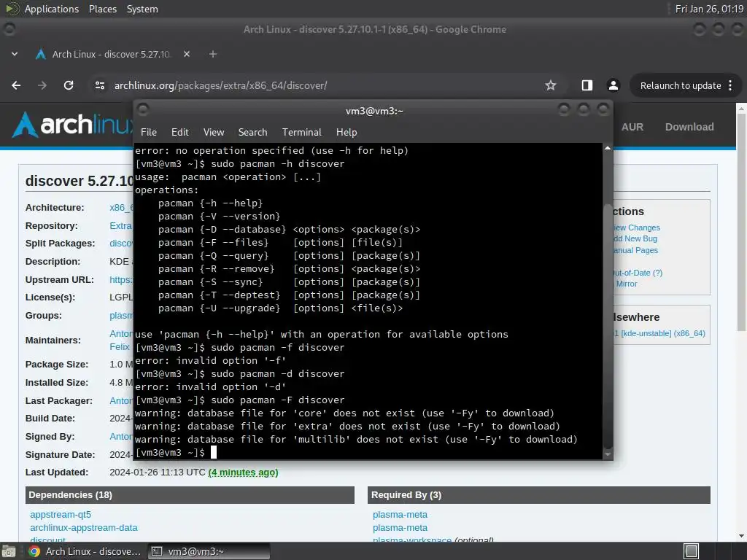Open kde-unstable x86_64 version link
The height and width of the screenshot is (560, 747).
(659, 333)
